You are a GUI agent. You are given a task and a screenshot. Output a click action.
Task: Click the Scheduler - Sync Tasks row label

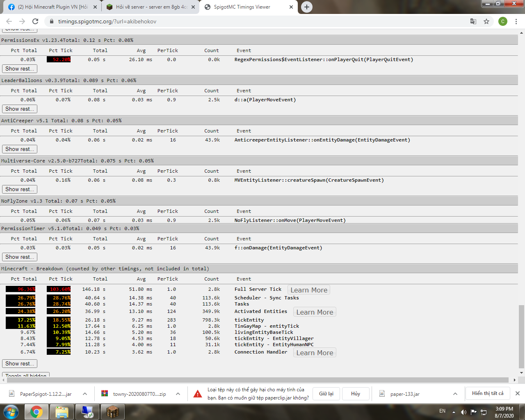click(267, 298)
